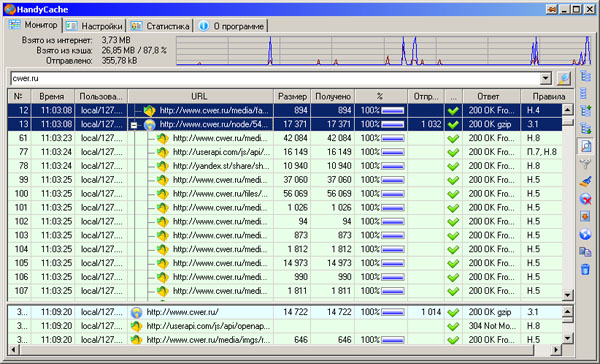The height and width of the screenshot is (364, 600).
Task: Click the icon of userapi.com/js/api row 77
Action: click(x=163, y=152)
